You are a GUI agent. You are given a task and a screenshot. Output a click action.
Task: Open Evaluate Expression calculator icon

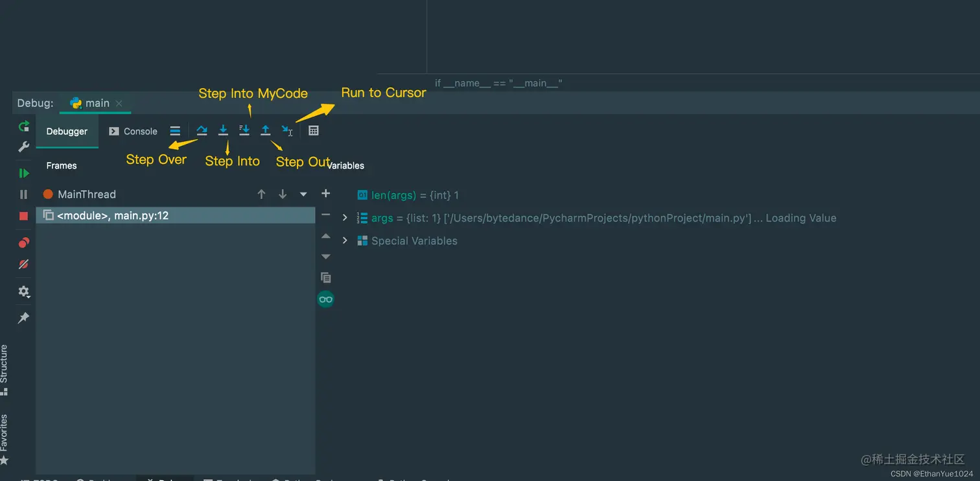tap(314, 130)
